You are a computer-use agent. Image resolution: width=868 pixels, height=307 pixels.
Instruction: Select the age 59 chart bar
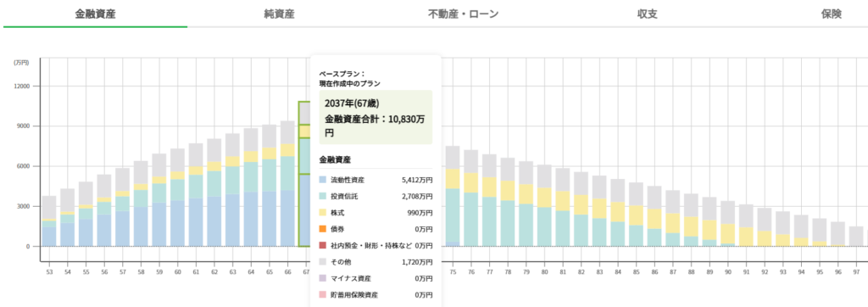(159, 200)
